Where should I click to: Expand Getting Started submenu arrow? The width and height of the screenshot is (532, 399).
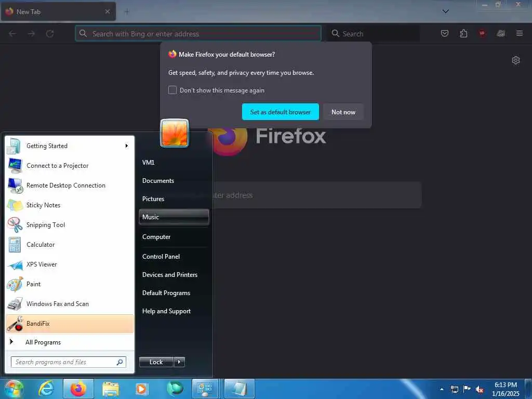pos(127,146)
